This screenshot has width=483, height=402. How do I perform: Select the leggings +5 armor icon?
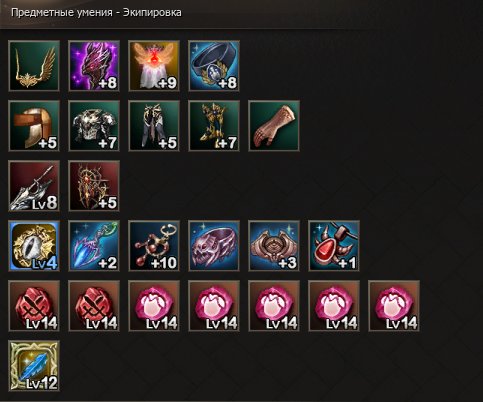tap(154, 126)
